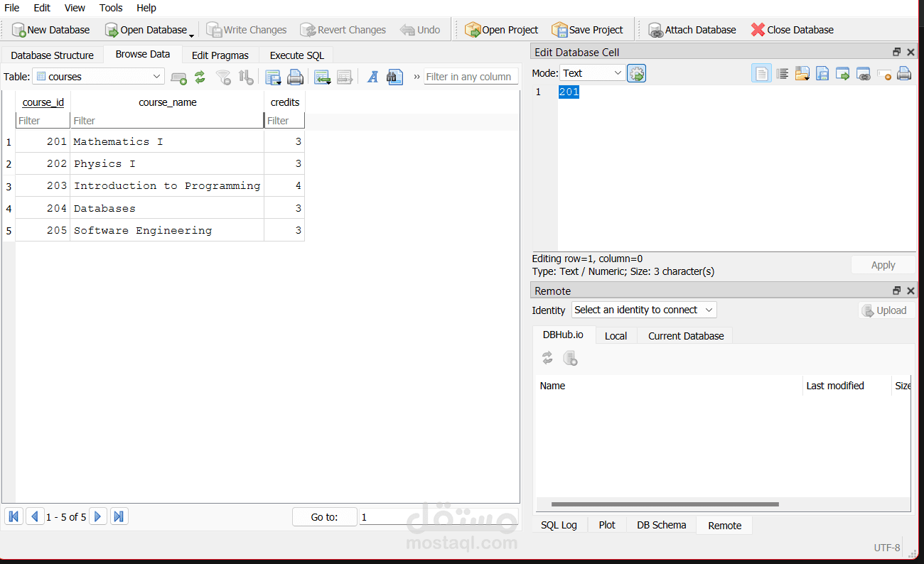The width and height of the screenshot is (924, 564).
Task: Go to the next page of records
Action: (x=98, y=516)
